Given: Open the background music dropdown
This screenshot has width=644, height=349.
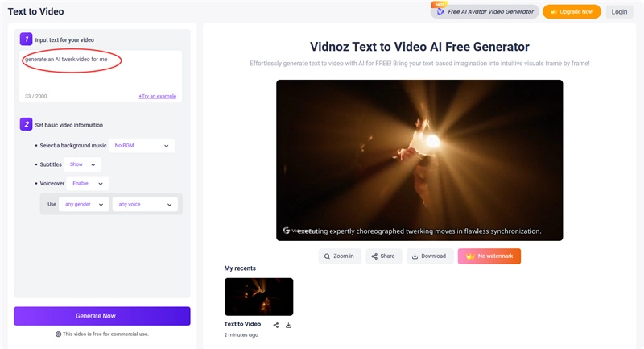Looking at the screenshot, I should pyautogui.click(x=142, y=146).
